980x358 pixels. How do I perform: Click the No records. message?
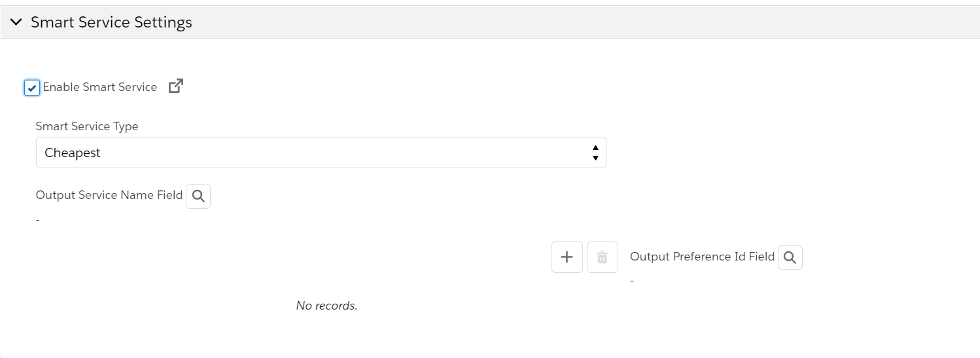tap(326, 306)
